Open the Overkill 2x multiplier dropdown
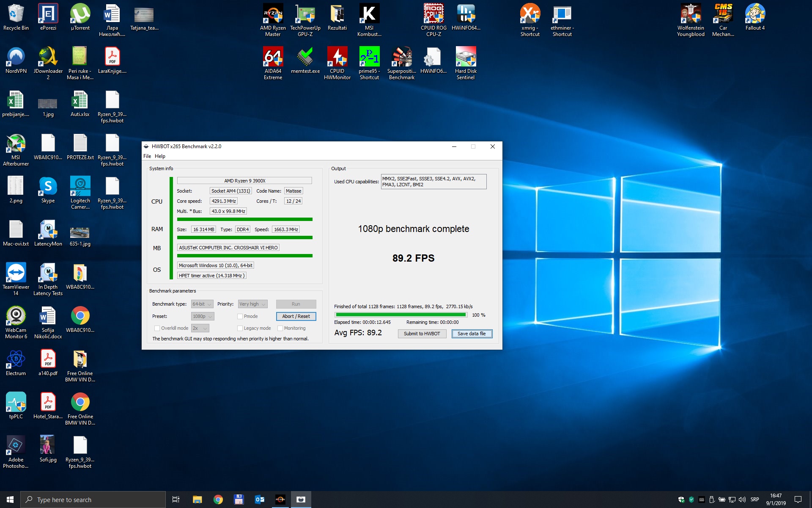The width and height of the screenshot is (812, 508). click(200, 328)
